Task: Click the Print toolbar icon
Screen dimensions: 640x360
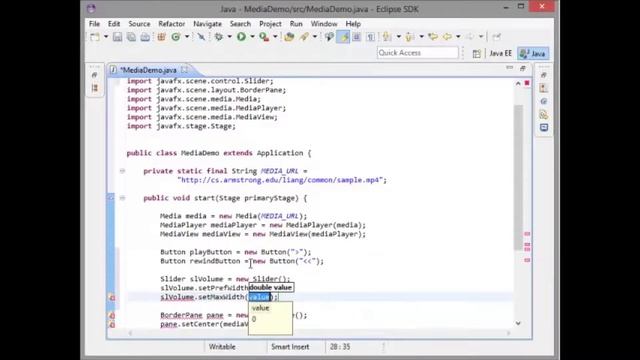Action: (145, 37)
